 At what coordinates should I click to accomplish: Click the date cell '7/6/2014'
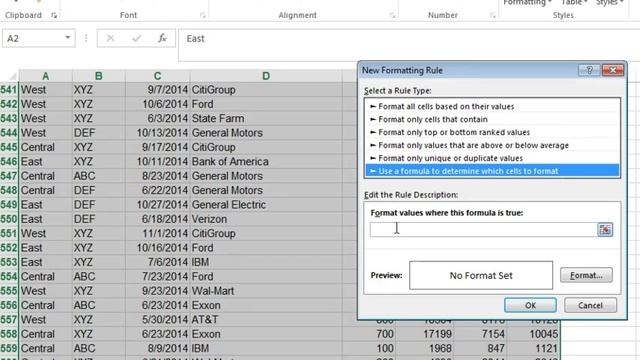coord(158,262)
